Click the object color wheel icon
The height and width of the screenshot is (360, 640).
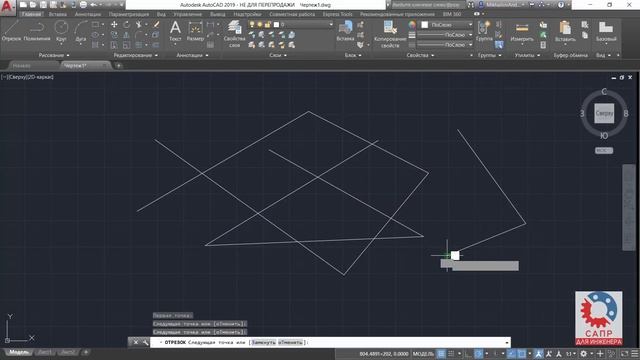pyautogui.click(x=412, y=25)
